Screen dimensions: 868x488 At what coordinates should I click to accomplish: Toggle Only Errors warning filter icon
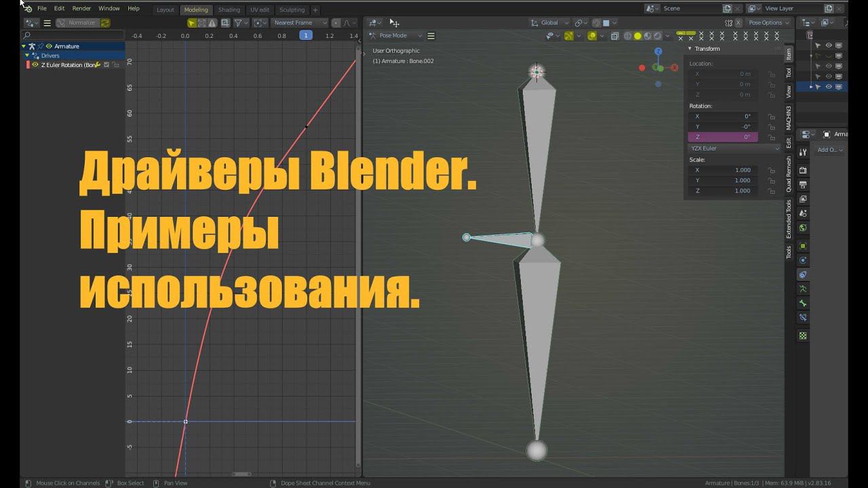tap(211, 22)
